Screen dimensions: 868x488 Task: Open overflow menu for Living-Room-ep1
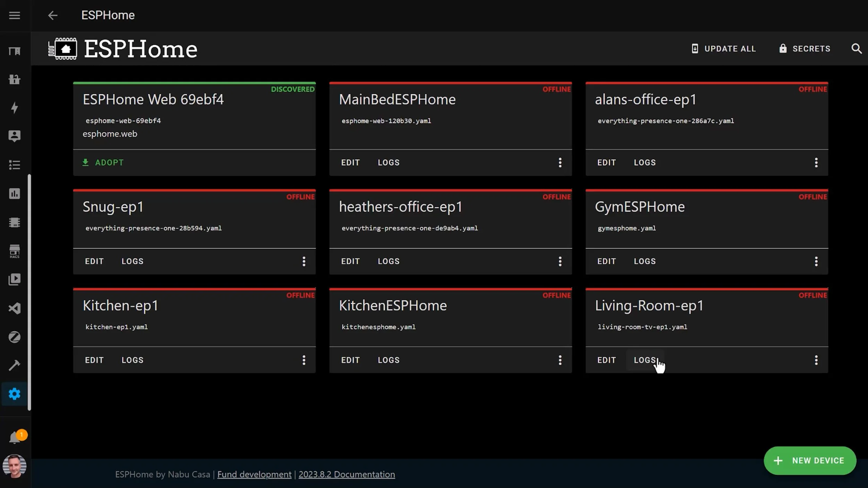(x=816, y=360)
